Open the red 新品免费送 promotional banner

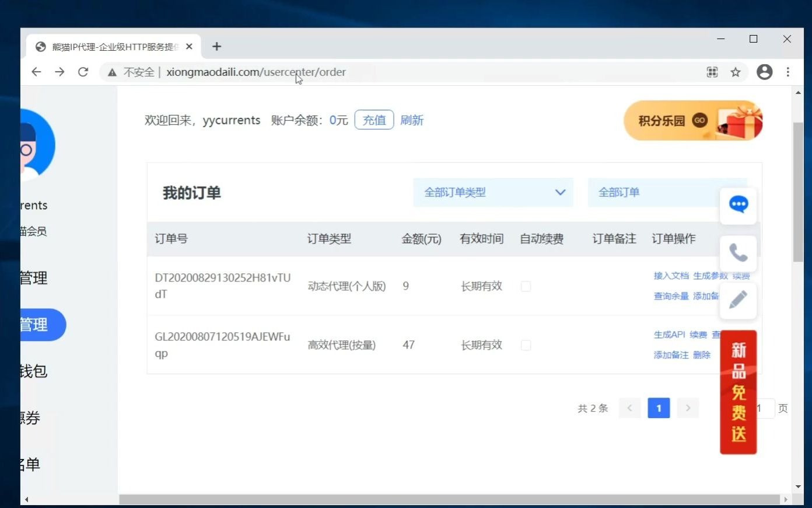pos(738,392)
